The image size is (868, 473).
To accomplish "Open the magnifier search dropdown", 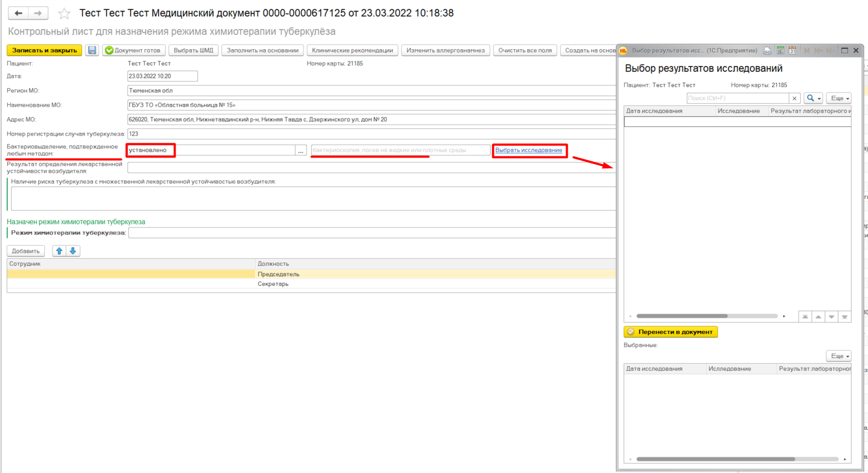I will pos(813,98).
